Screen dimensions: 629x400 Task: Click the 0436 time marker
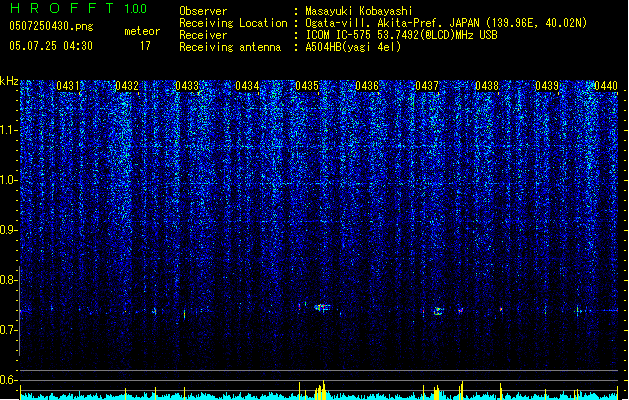click(x=367, y=86)
